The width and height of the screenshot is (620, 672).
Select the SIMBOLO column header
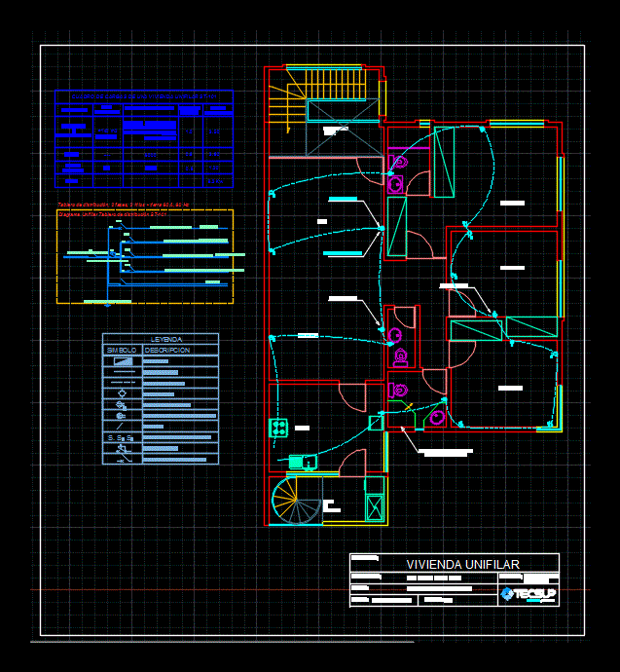[x=122, y=351]
